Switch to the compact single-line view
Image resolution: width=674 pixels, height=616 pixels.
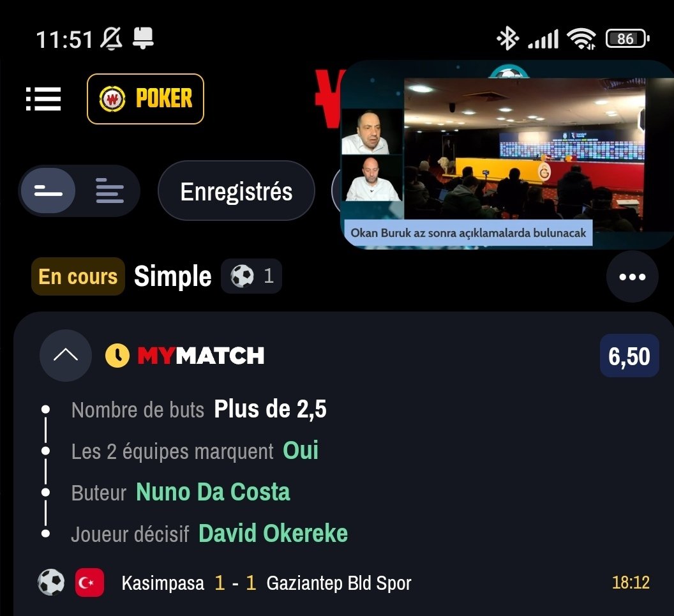pyautogui.click(x=48, y=190)
